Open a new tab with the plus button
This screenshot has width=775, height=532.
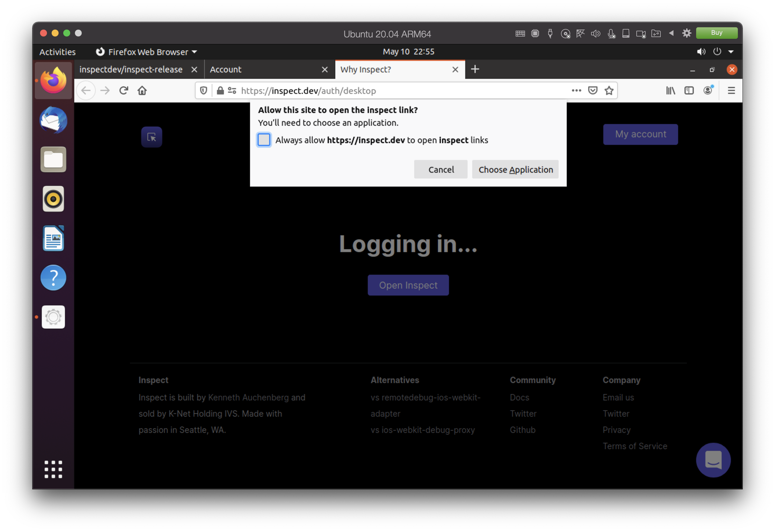(x=475, y=69)
